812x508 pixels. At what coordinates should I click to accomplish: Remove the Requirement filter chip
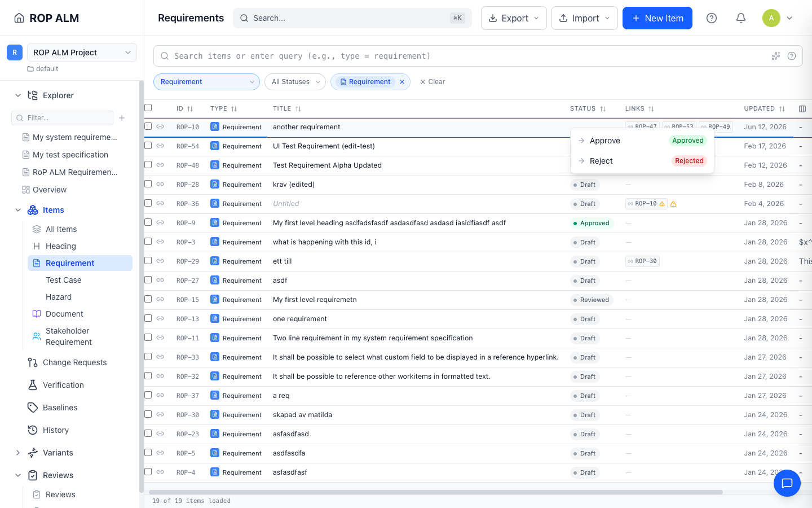pyautogui.click(x=402, y=82)
